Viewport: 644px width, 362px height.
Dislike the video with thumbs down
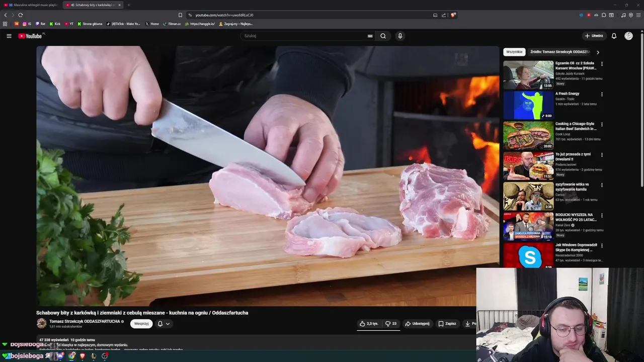[391, 324]
